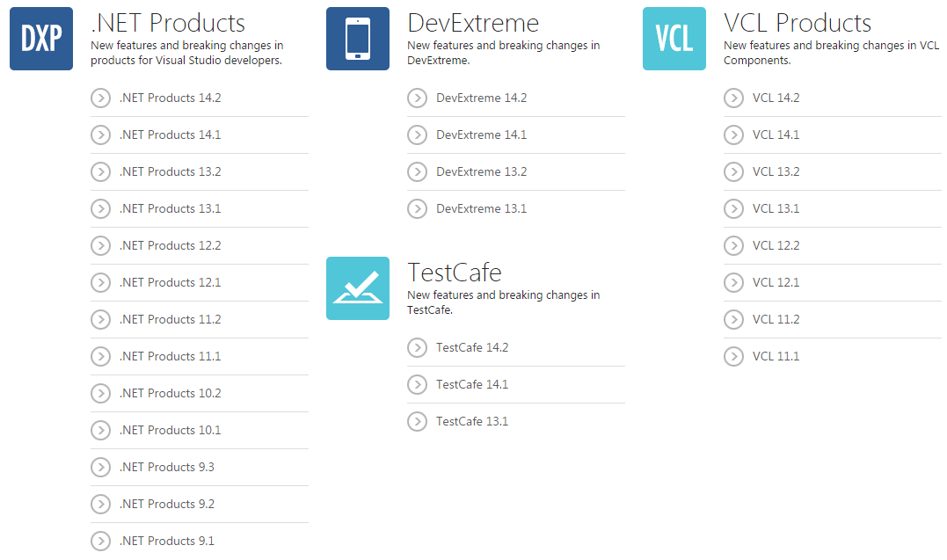Click arrow icon beside VCL 13.1

[733, 208]
